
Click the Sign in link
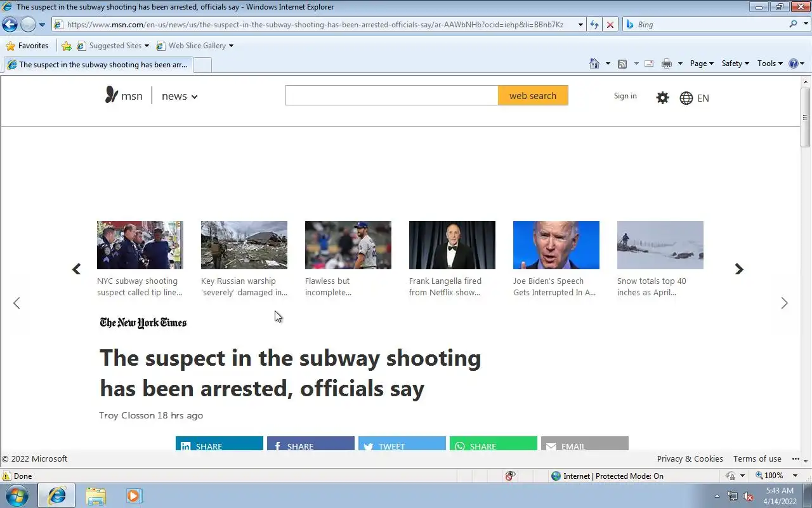(x=625, y=96)
